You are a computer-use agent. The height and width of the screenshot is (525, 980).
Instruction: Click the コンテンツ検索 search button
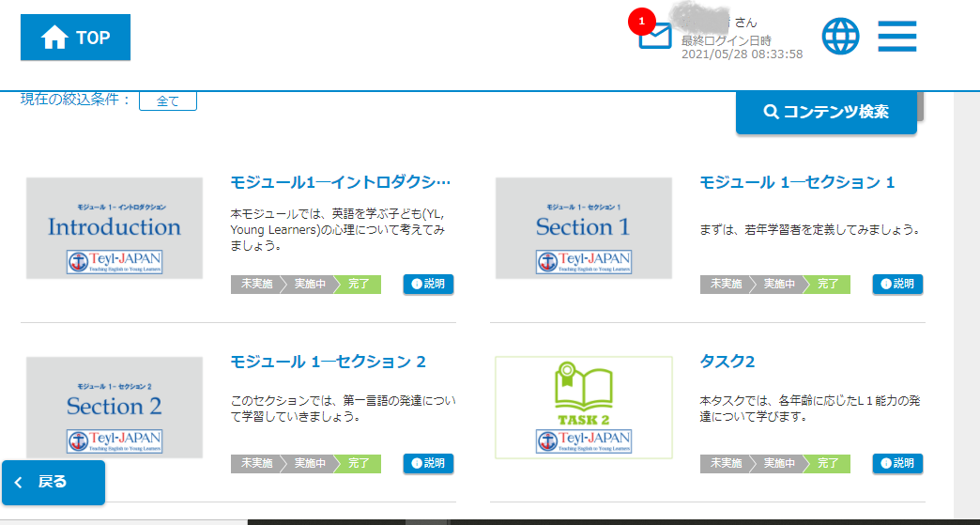pyautogui.click(x=826, y=112)
